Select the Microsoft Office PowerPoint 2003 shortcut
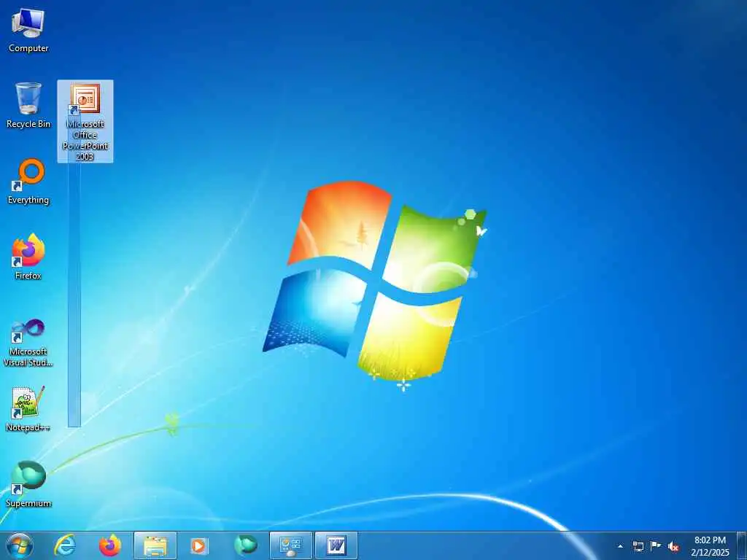747x560 pixels. (x=85, y=122)
